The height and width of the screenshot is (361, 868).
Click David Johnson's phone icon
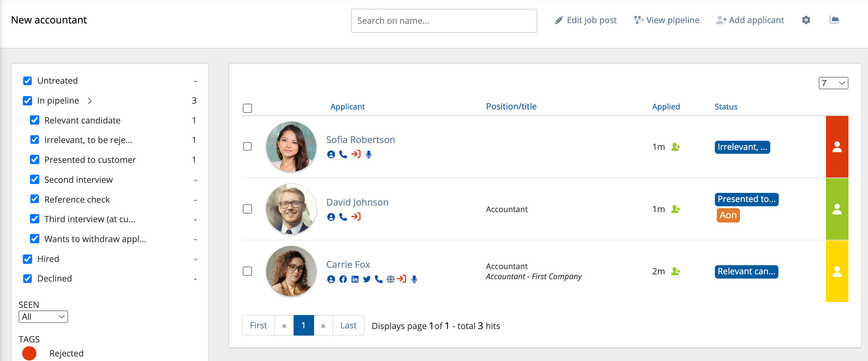(343, 217)
